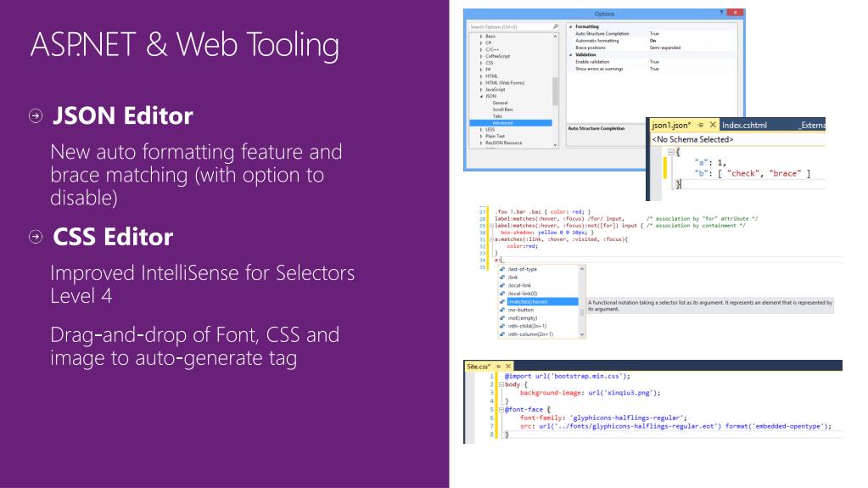
Task: Click the IntelliSense list scroll-down arrow
Action: point(582,334)
